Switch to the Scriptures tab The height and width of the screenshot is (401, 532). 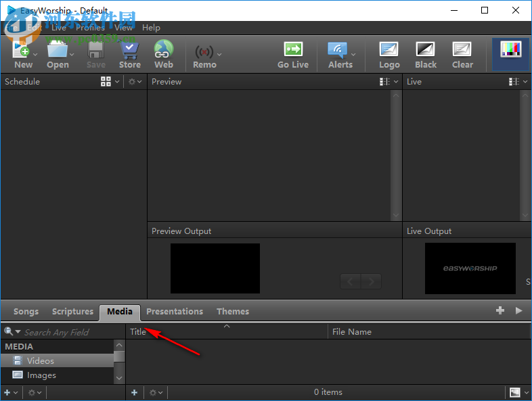click(72, 311)
